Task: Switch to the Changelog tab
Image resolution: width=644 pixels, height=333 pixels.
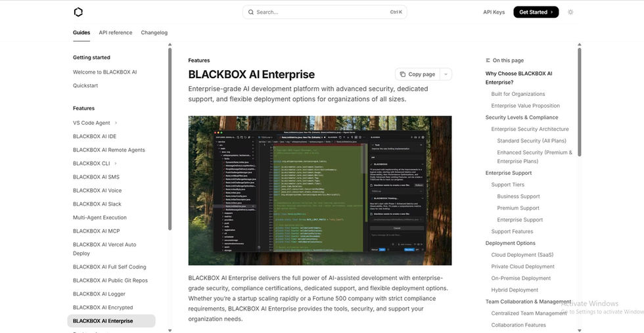Action: (154, 32)
